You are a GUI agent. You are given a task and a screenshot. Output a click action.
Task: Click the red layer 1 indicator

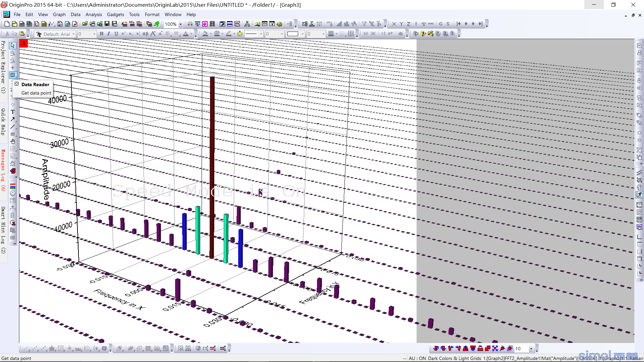(24, 44)
